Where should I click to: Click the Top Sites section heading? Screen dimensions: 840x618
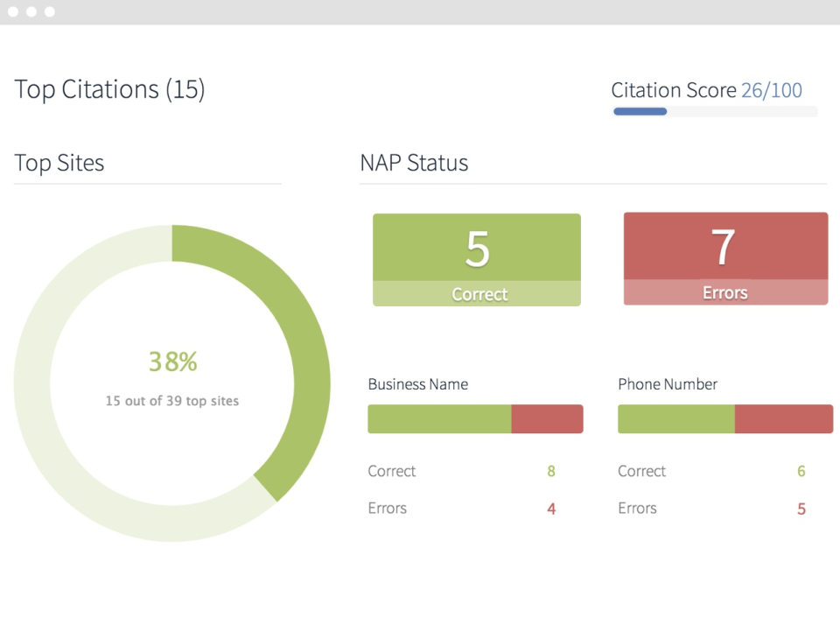(x=59, y=163)
